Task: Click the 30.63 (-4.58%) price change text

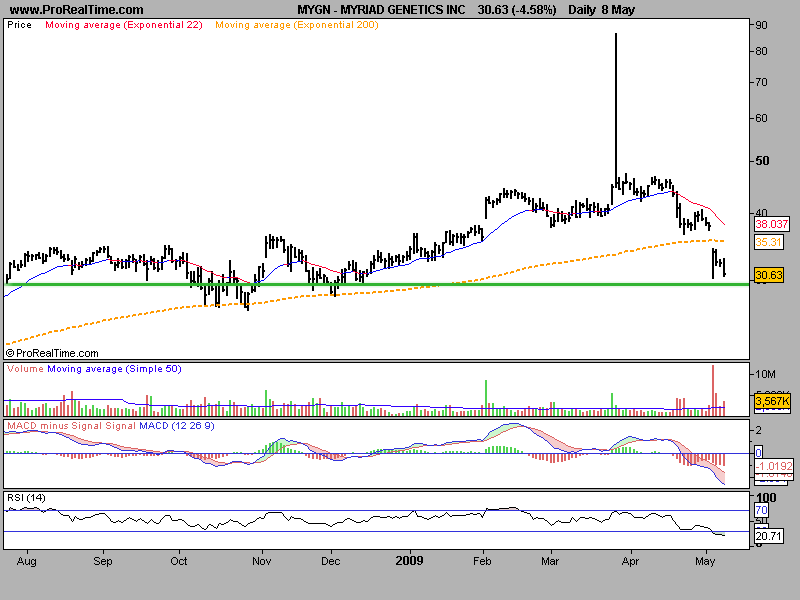Action: [x=517, y=10]
